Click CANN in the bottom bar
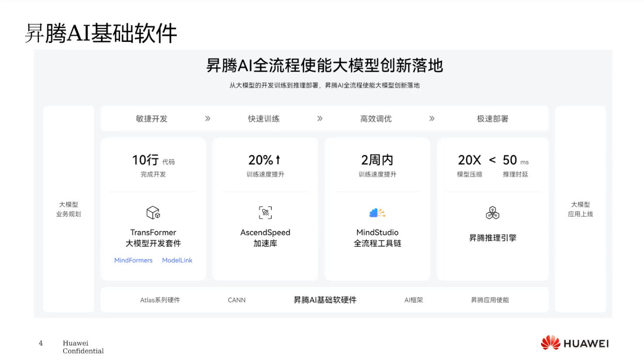Image resolution: width=644 pixels, height=362 pixels. tap(237, 300)
